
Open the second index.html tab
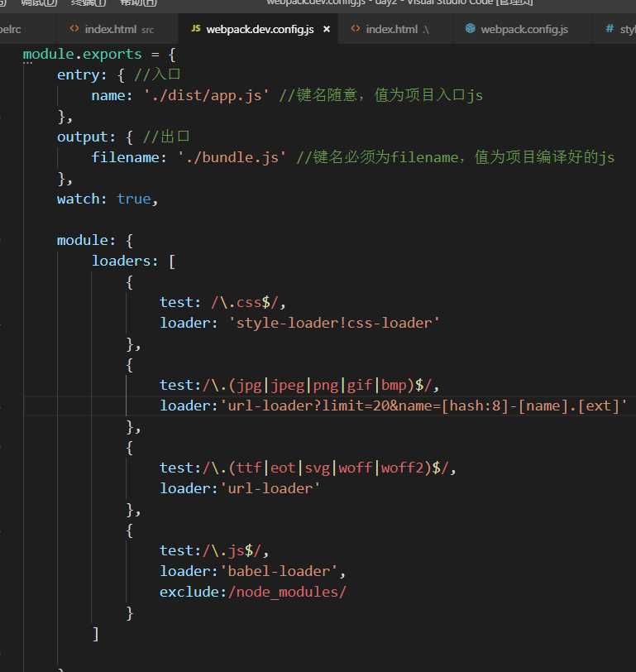391,29
